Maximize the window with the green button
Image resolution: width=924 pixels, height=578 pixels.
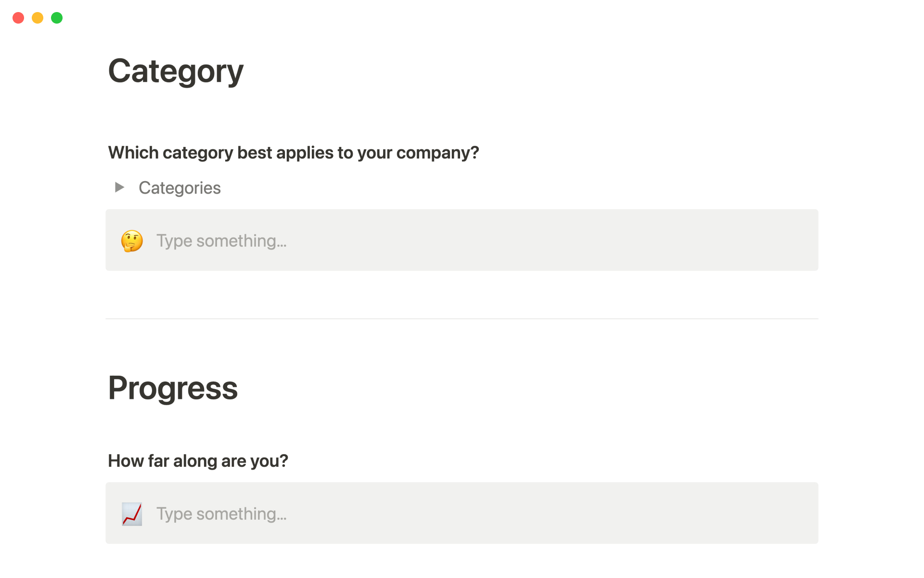click(x=57, y=18)
